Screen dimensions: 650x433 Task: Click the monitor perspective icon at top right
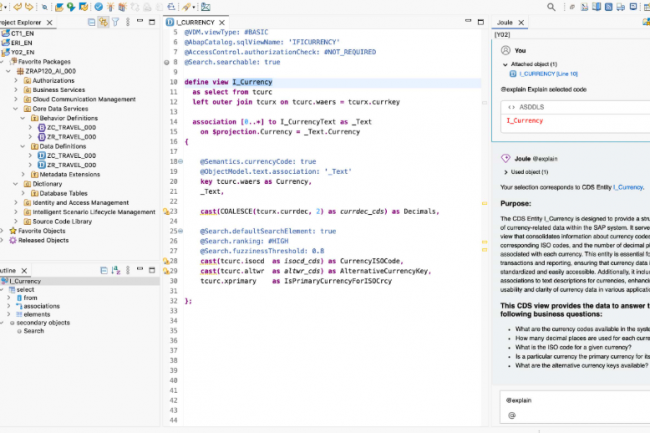coord(633,7)
